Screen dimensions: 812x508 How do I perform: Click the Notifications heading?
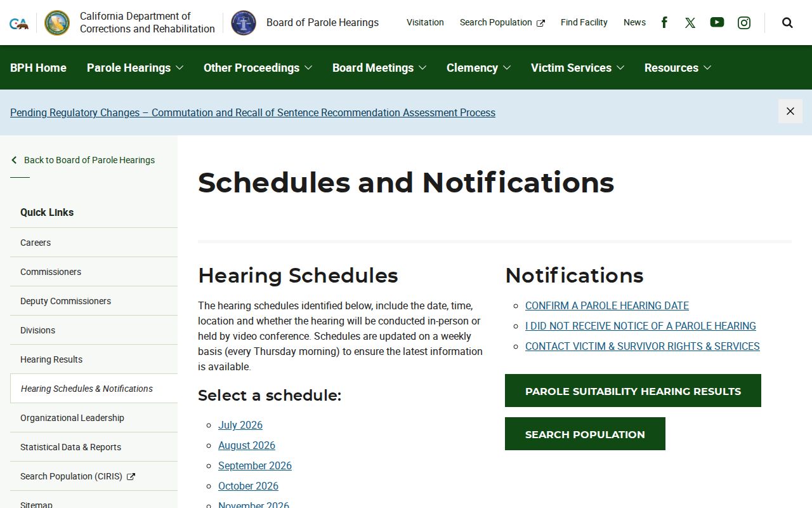(x=574, y=275)
